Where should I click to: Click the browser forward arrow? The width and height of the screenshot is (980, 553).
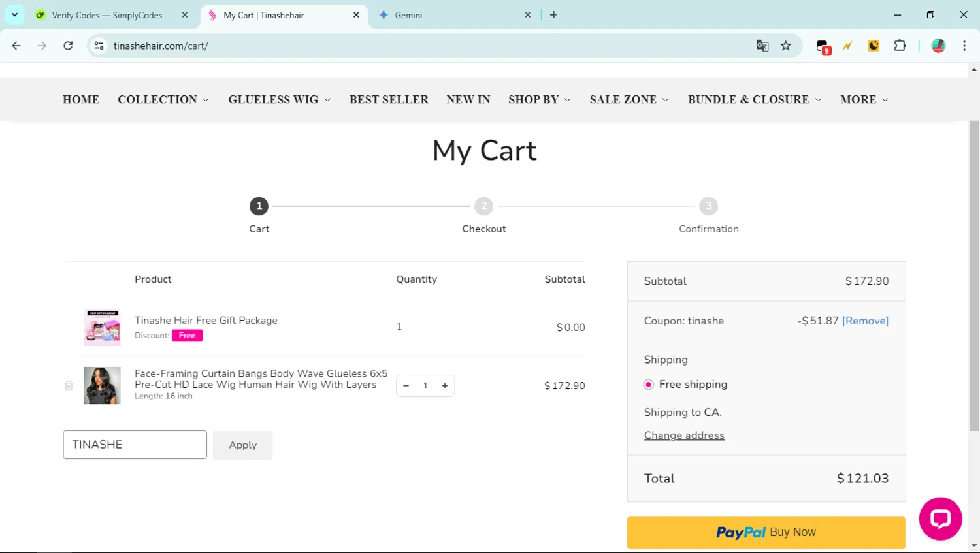click(42, 46)
